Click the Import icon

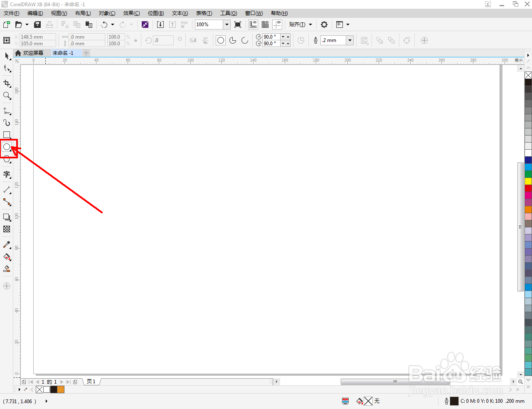point(160,25)
